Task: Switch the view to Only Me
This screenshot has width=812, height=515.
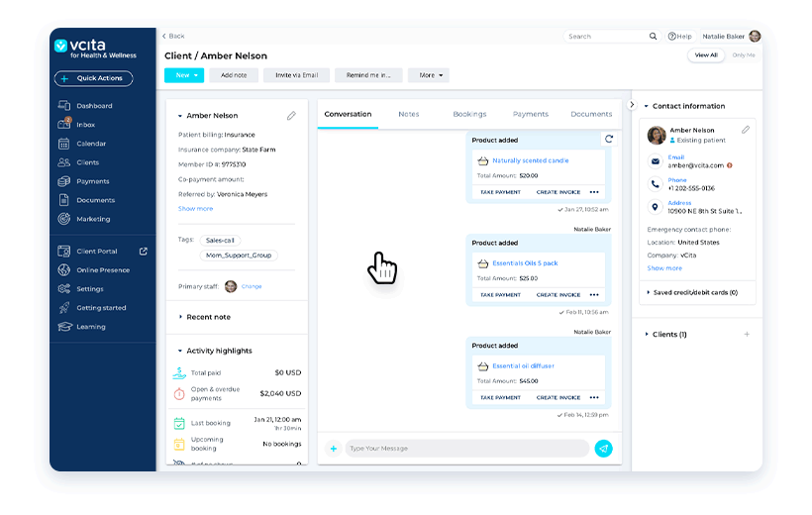Action: pos(743,55)
